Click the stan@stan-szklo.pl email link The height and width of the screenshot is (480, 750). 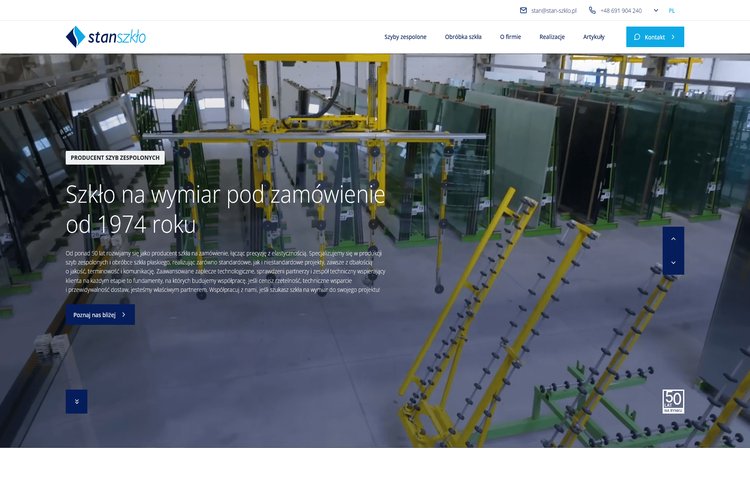point(555,10)
